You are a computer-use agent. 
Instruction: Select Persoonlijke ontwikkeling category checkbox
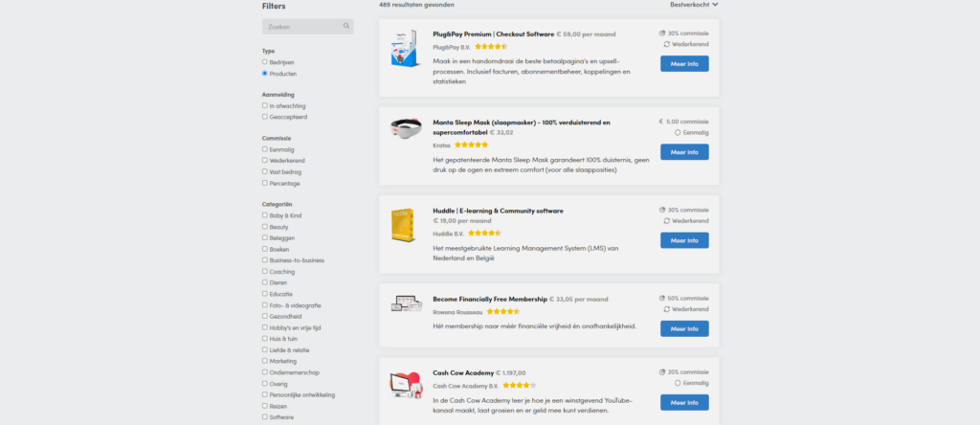[265, 394]
